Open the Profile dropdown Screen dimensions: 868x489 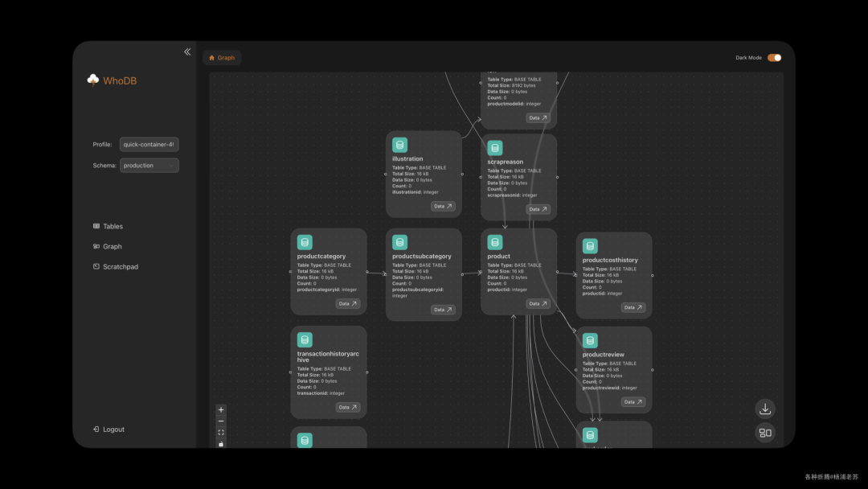point(149,145)
